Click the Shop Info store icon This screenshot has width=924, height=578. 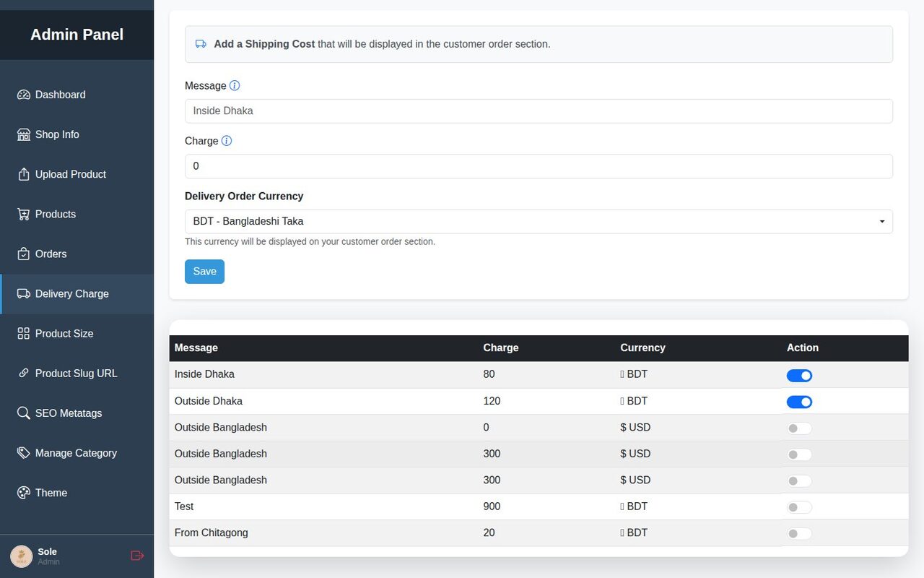[23, 134]
